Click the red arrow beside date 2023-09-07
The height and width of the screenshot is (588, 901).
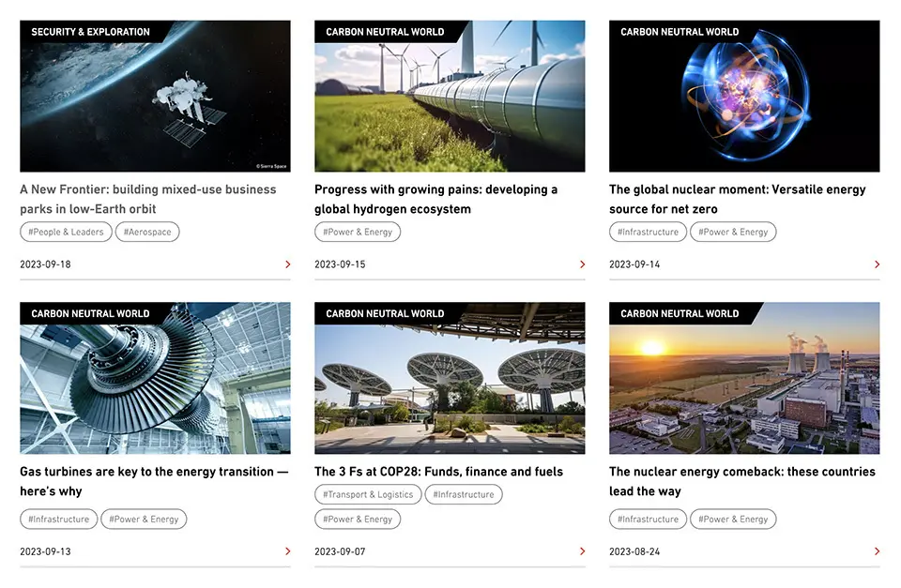point(582,551)
